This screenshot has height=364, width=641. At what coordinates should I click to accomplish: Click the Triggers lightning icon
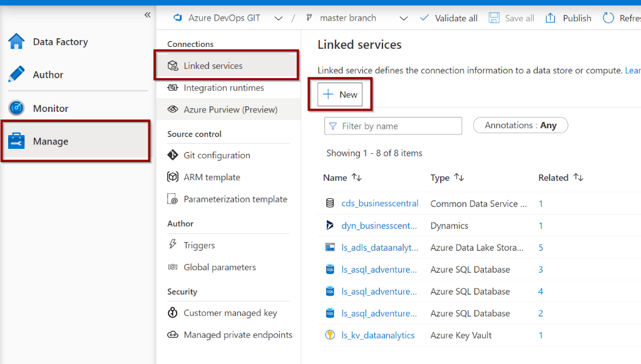(173, 245)
